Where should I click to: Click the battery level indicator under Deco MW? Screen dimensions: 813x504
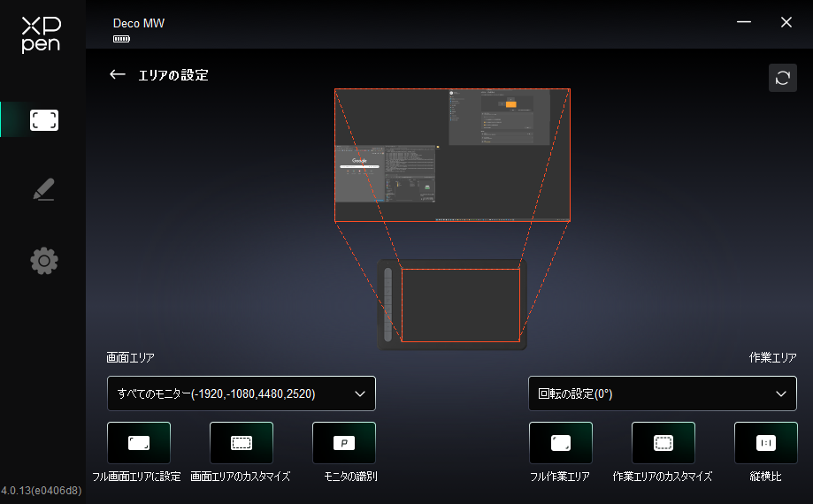click(121, 40)
